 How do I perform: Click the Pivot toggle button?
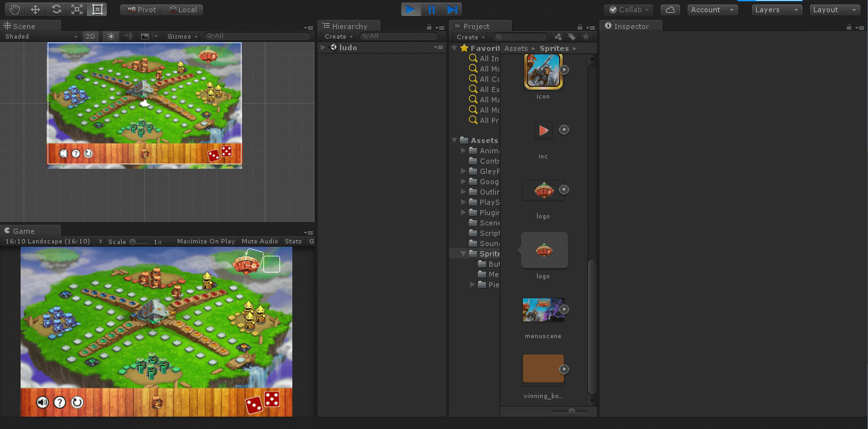click(x=141, y=10)
